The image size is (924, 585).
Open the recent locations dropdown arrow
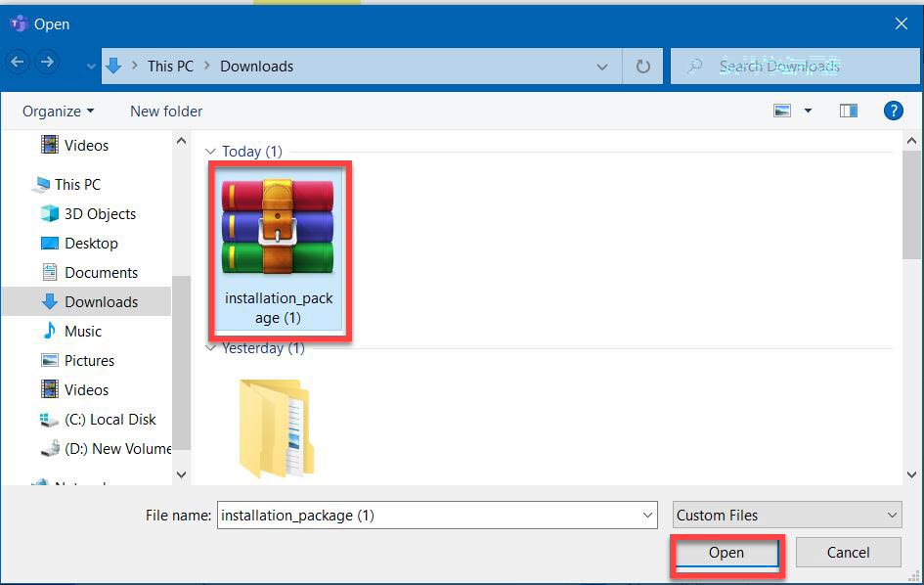coord(91,67)
